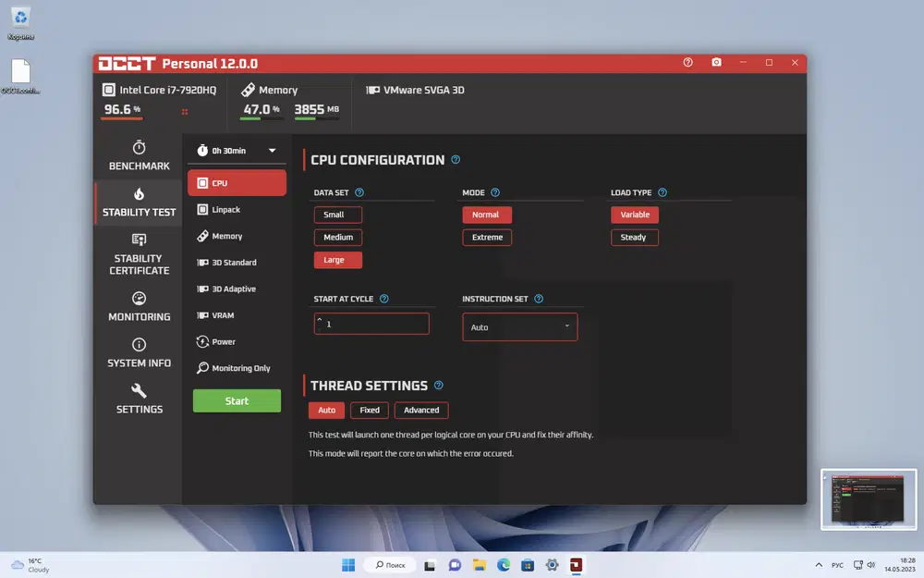Viewport: 924px width, 578px height.
Task: Click the Start At Cycle input field
Action: pos(371,324)
